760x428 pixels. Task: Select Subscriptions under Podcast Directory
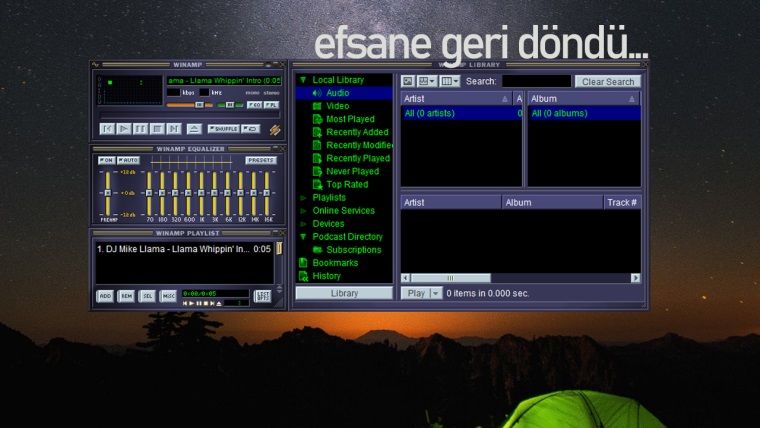click(353, 250)
